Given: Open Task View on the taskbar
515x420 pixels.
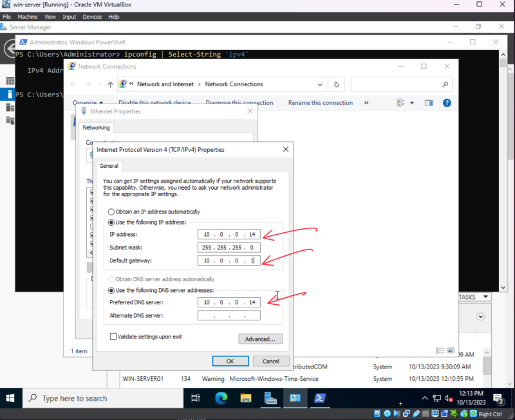Looking at the screenshot, I should click(x=196, y=399).
